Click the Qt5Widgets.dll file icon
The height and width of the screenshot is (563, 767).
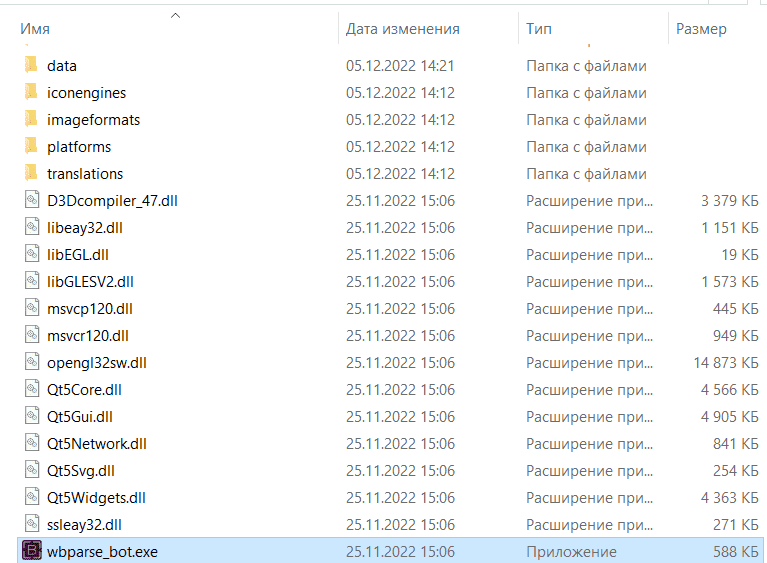32,496
